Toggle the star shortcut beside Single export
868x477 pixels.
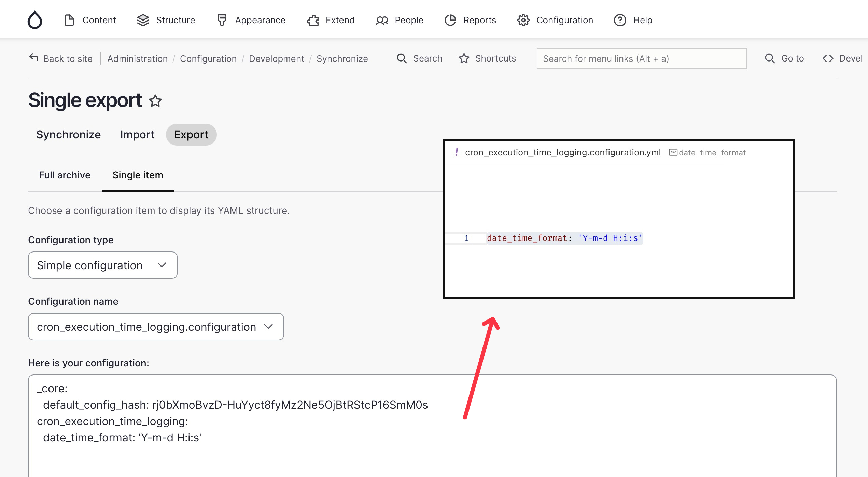155,101
